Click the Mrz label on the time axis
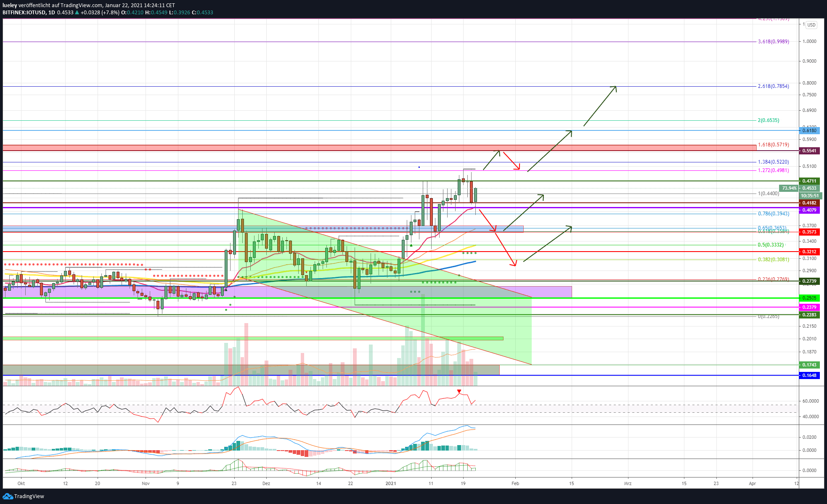 point(628,483)
